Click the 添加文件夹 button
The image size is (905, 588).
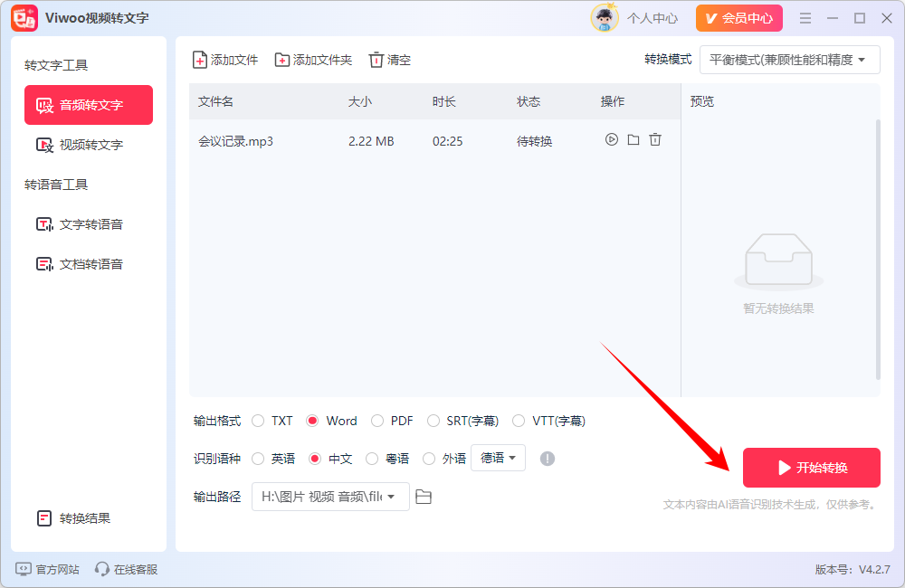tap(313, 60)
